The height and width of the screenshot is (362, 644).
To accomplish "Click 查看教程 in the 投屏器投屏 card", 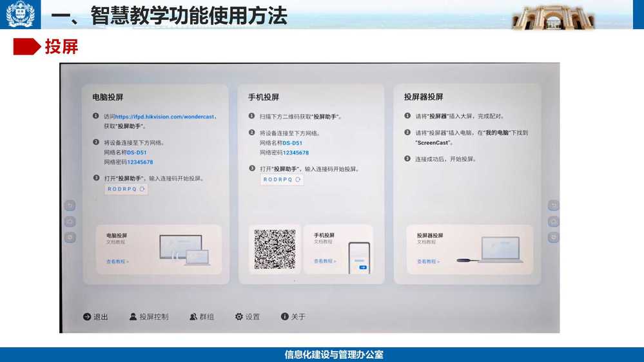I will pyautogui.click(x=428, y=262).
